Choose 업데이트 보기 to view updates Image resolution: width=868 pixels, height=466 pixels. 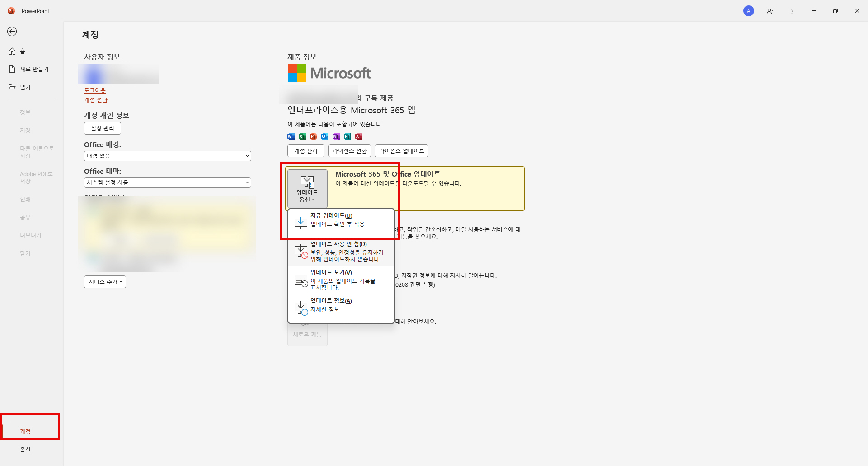click(x=341, y=280)
